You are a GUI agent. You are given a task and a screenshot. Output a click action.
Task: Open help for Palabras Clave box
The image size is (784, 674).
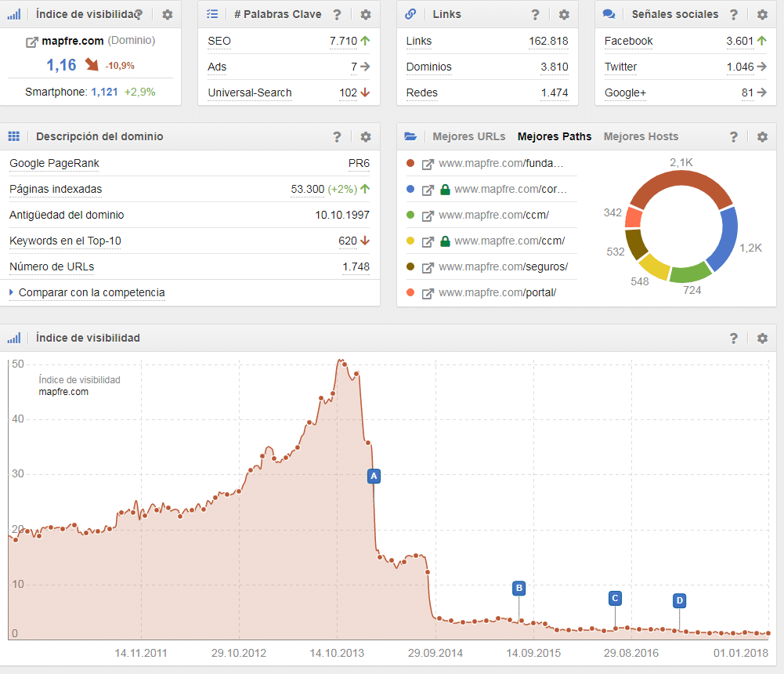[338, 15]
